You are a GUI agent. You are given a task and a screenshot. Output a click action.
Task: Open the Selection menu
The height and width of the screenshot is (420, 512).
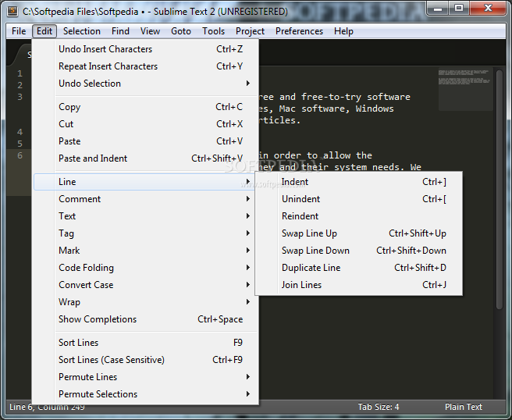tap(82, 31)
